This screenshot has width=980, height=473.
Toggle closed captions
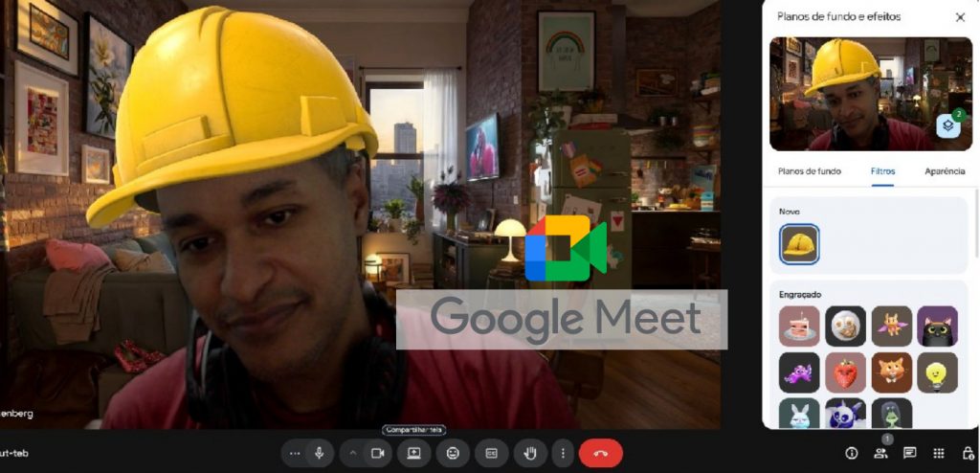491,454
